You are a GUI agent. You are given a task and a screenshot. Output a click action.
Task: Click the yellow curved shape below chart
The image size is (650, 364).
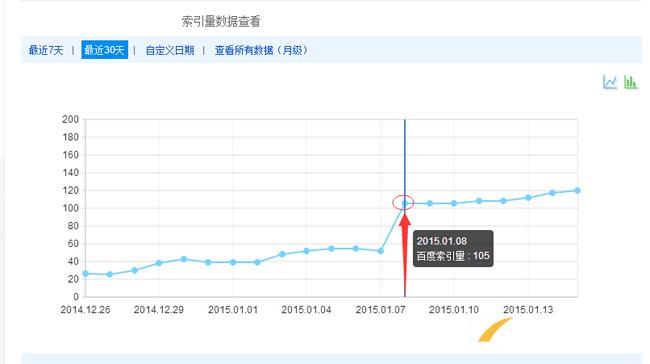click(494, 330)
